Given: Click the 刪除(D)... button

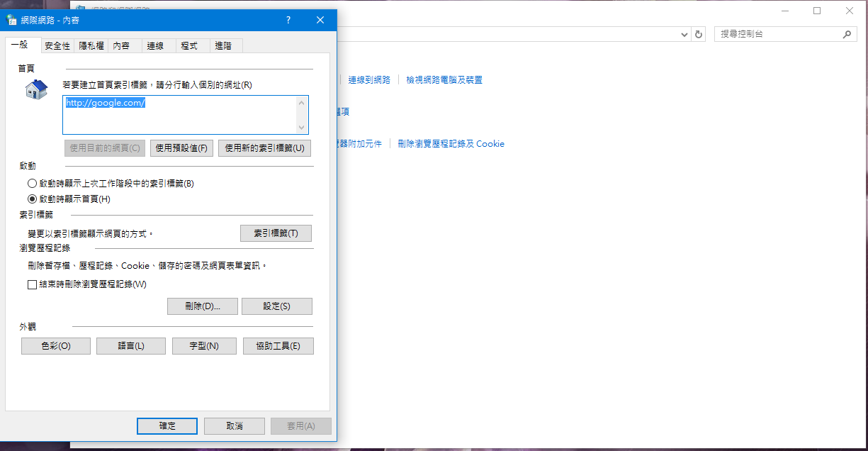Looking at the screenshot, I should pos(202,306).
